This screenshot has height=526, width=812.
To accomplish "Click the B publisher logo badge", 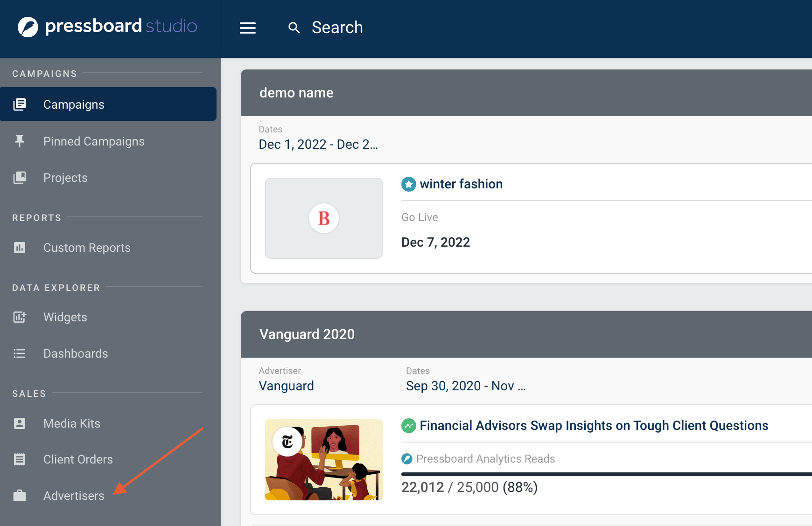I will pos(324,218).
